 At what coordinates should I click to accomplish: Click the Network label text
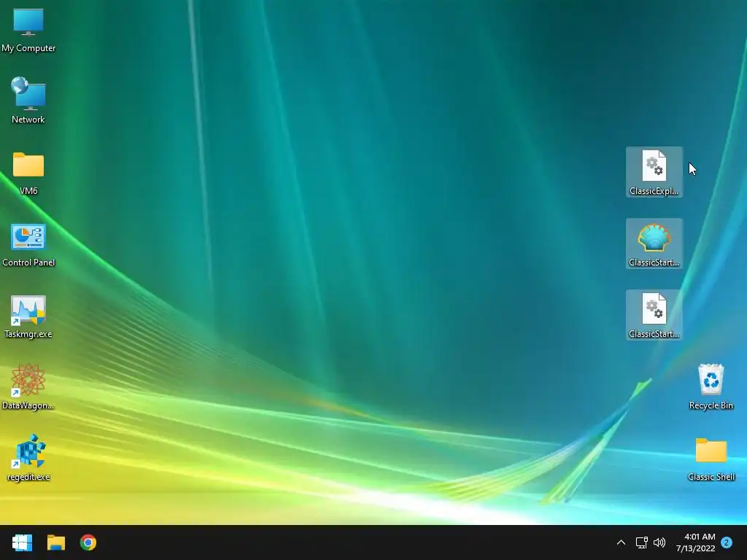[28, 120]
